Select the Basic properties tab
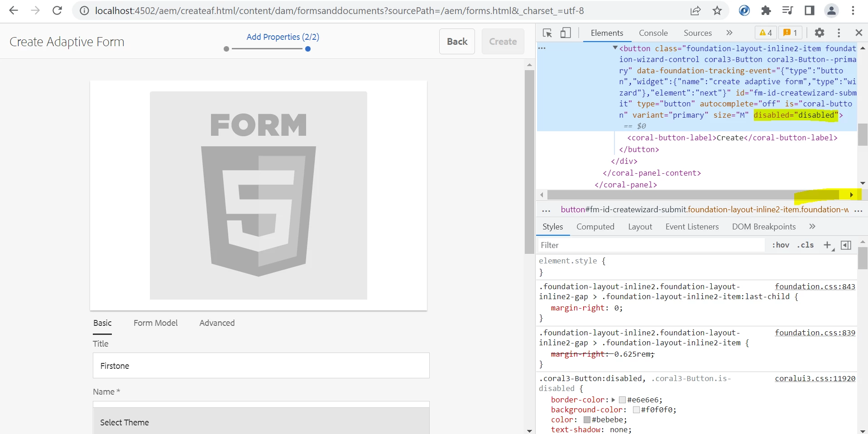The height and width of the screenshot is (434, 868). tap(102, 323)
